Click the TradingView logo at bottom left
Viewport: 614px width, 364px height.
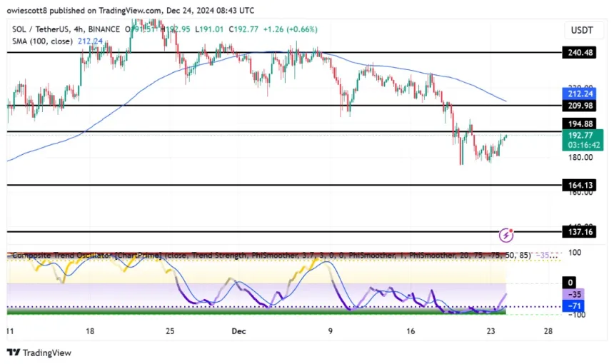tap(41, 353)
